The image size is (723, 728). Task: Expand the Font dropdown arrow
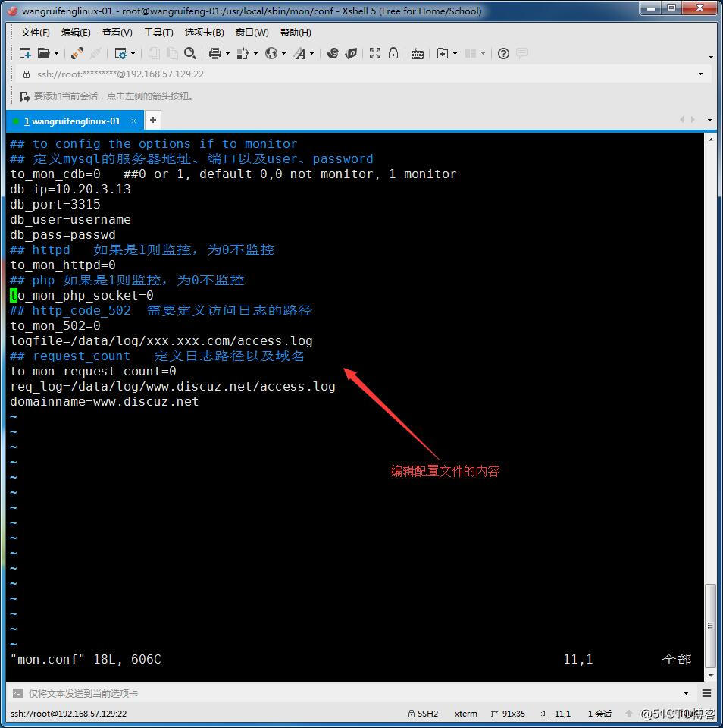point(311,54)
